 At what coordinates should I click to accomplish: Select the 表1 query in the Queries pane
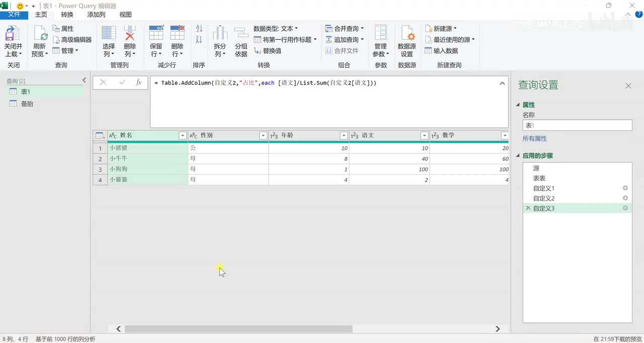[x=45, y=92]
